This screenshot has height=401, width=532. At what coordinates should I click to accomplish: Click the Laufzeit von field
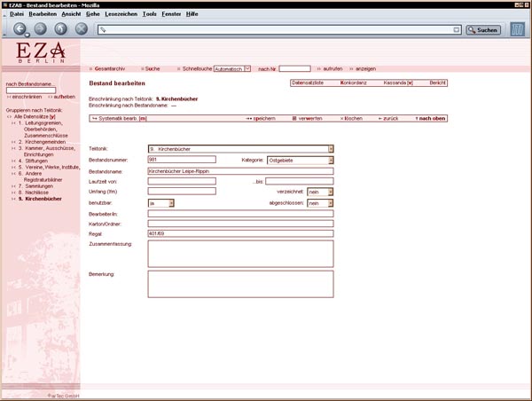point(182,181)
